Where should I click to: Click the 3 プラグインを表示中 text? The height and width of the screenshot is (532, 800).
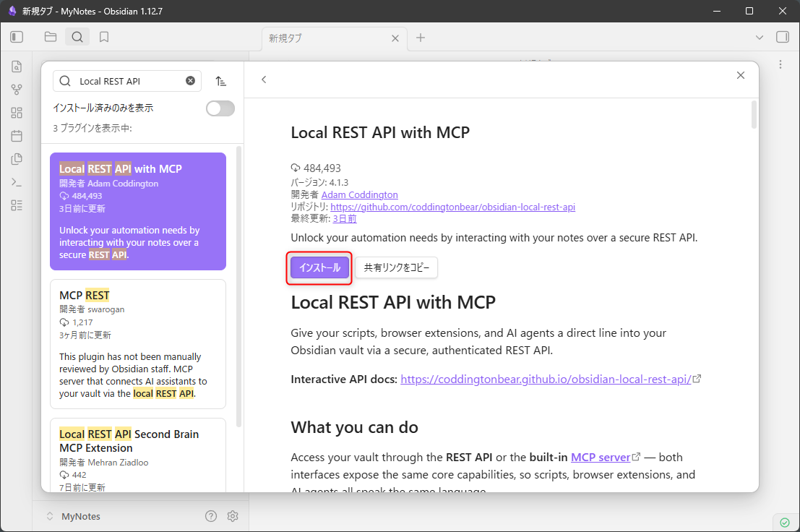[93, 128]
